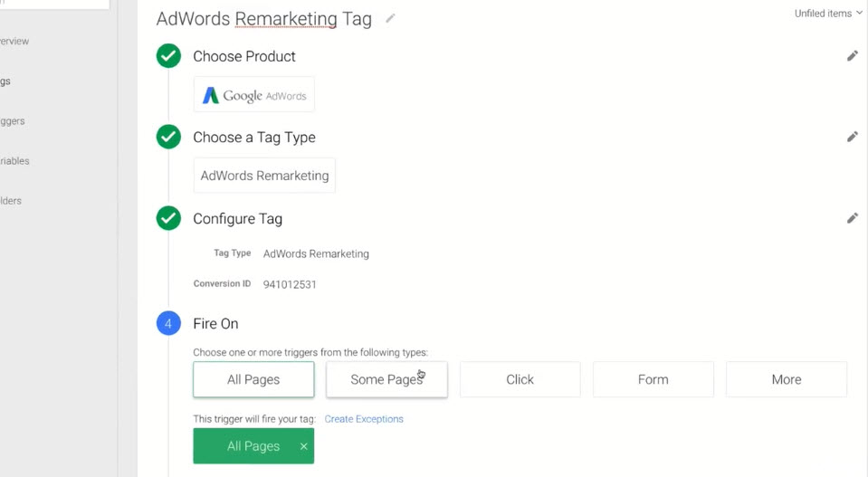Choose the Some Pages trigger option

coord(386,379)
